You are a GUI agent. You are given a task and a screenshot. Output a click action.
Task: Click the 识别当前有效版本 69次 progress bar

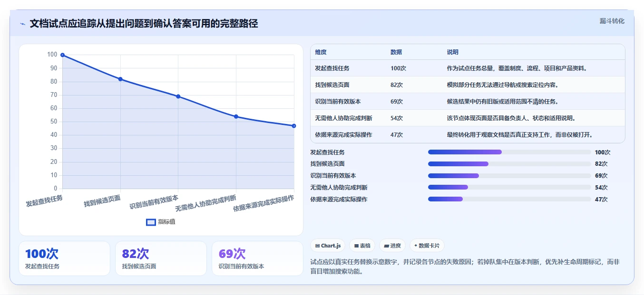(x=509, y=176)
